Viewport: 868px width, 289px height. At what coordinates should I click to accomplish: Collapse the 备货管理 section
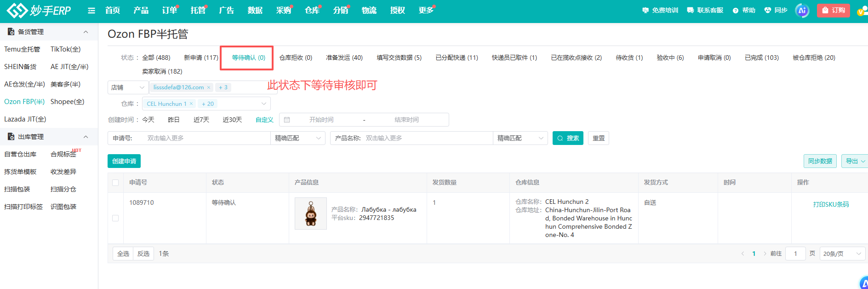(86, 32)
